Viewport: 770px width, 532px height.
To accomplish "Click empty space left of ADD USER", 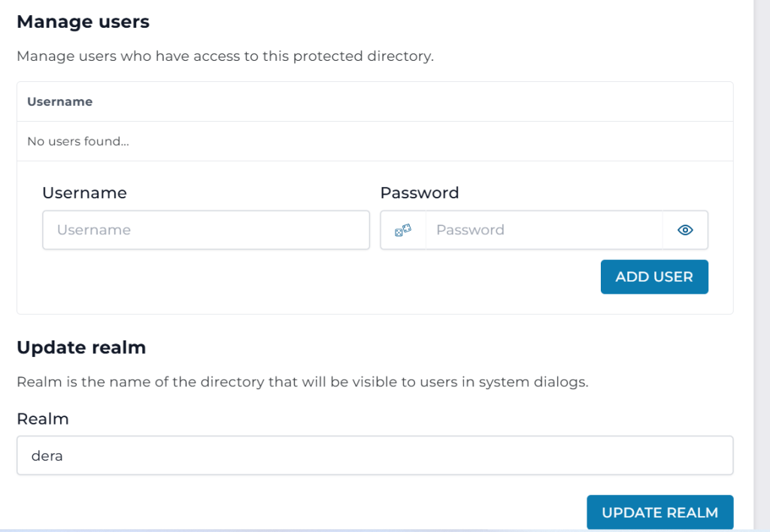I will [316, 277].
